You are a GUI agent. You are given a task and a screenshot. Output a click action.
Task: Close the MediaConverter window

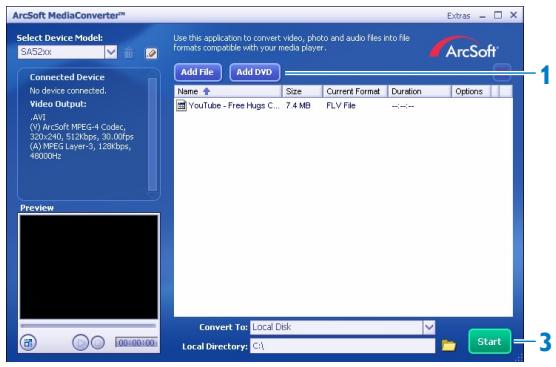tap(513, 15)
